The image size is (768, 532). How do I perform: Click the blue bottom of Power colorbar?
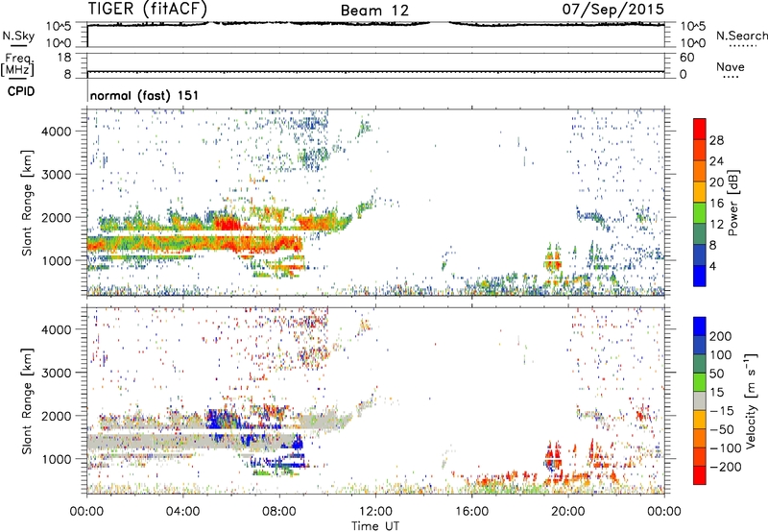[x=700, y=276]
